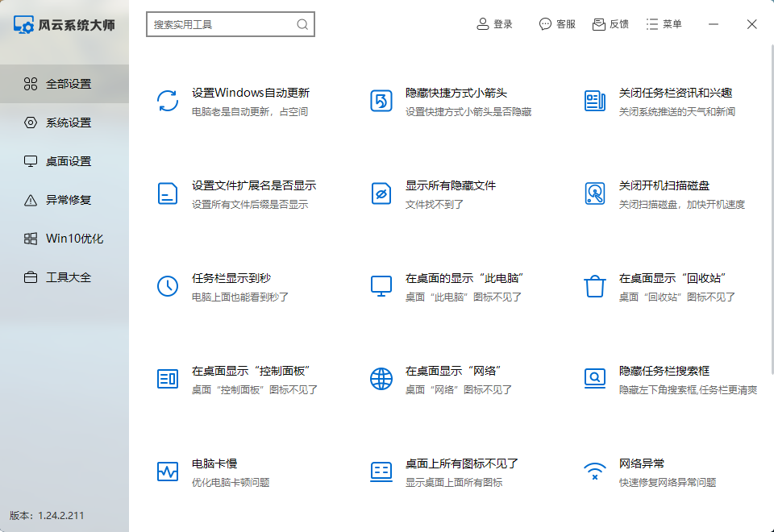Click the hide taskbar search box icon
This screenshot has height=532, width=774.
[595, 379]
